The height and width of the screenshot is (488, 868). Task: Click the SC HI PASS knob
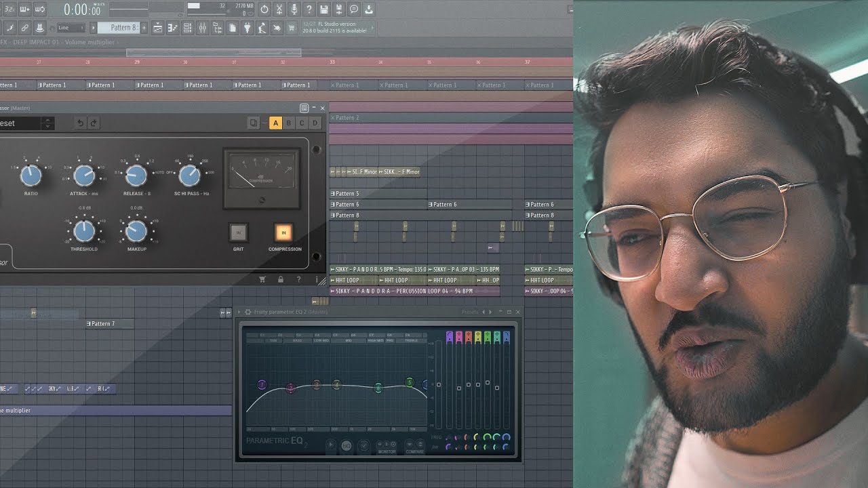(x=189, y=176)
